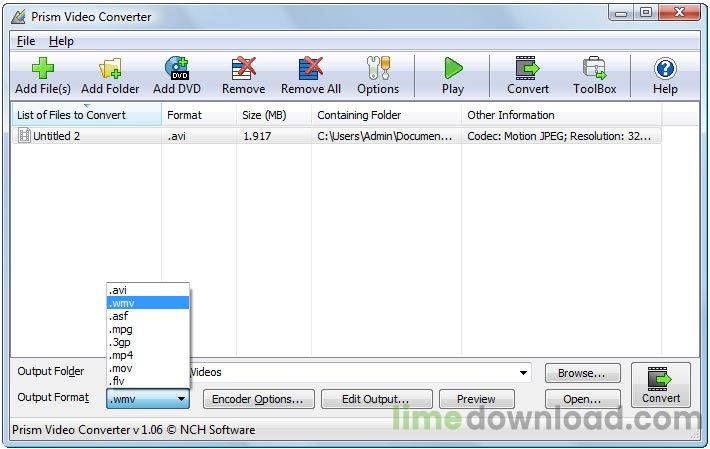Select the Add DVD toolbar icon
Screen dimensions: 710x449
tap(177, 68)
